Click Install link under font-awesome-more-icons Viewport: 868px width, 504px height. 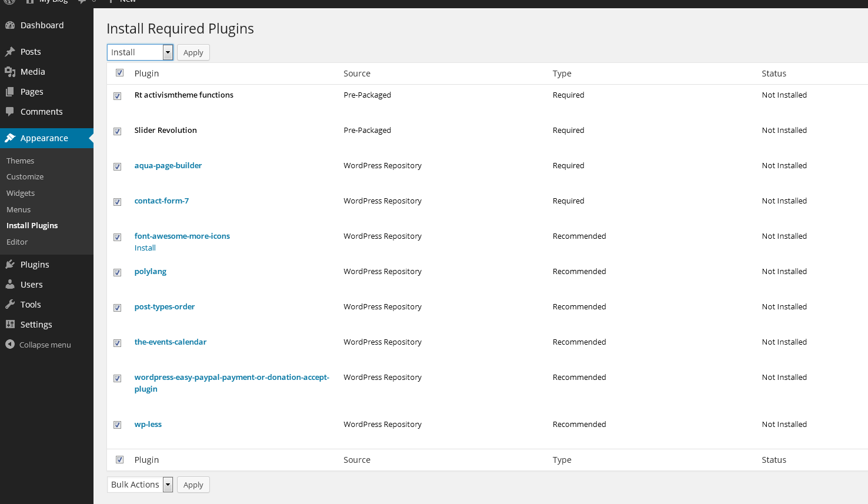[x=145, y=248]
